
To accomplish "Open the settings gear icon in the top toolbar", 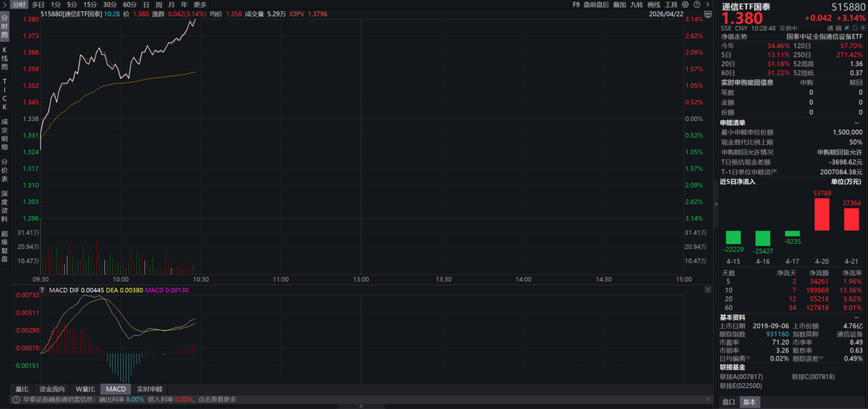I will [x=684, y=4].
